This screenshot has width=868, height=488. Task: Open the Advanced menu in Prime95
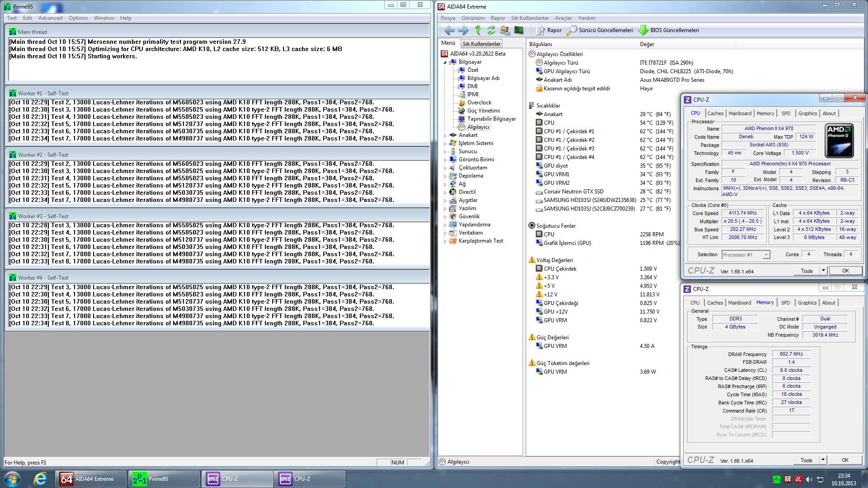click(50, 18)
